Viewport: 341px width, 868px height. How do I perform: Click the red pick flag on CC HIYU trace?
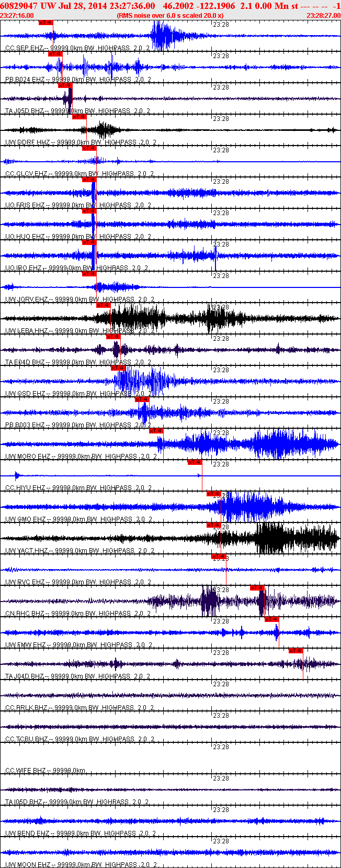(x=195, y=462)
